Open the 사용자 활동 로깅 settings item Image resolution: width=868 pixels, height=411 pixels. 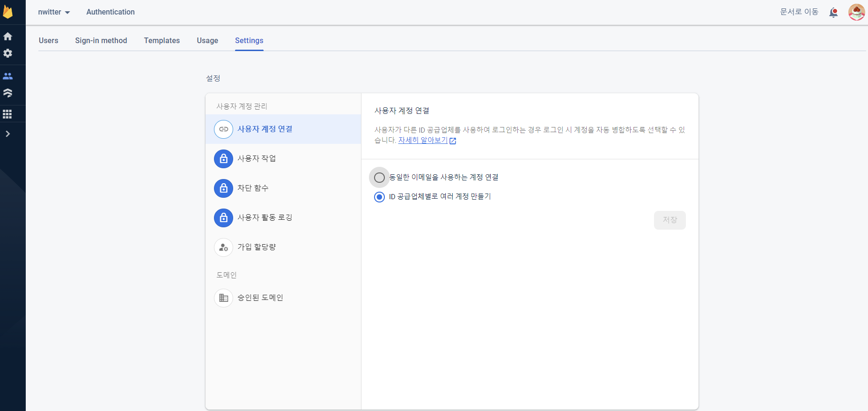point(283,218)
